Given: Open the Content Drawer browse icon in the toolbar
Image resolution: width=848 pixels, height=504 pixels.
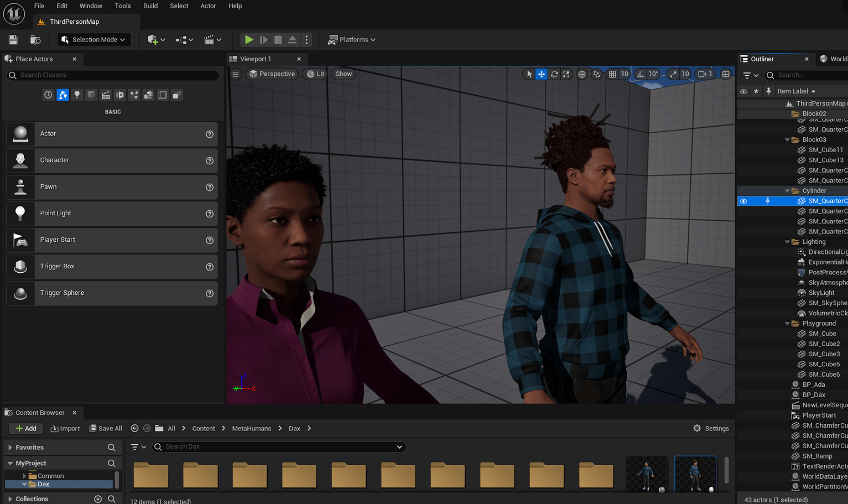Looking at the screenshot, I should pyautogui.click(x=35, y=40).
